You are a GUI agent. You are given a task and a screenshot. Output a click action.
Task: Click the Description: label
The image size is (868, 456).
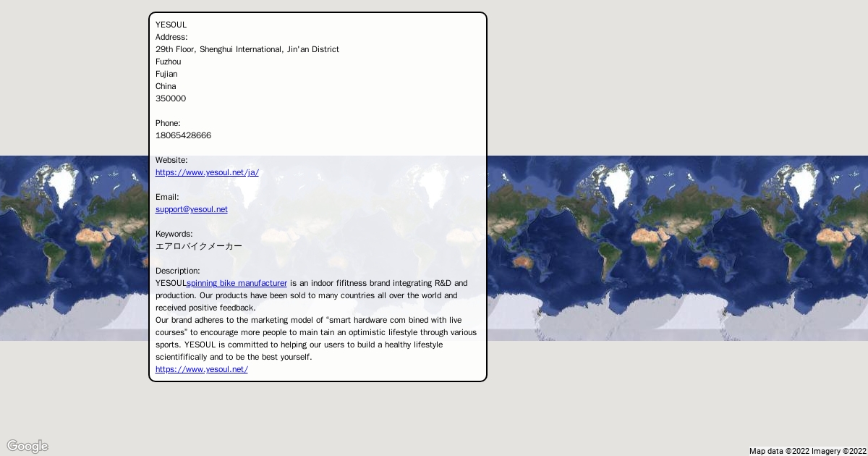coord(177,271)
